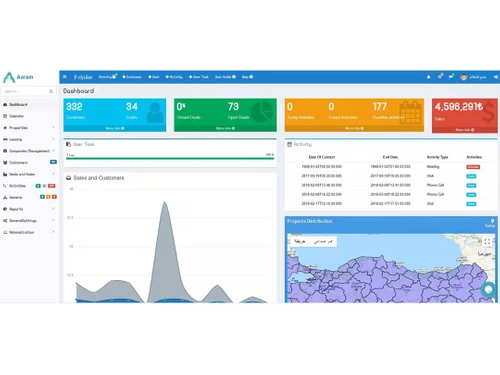Open More info on the blue Customers card
Image resolution: width=500 pixels, height=375 pixels.
(115, 128)
